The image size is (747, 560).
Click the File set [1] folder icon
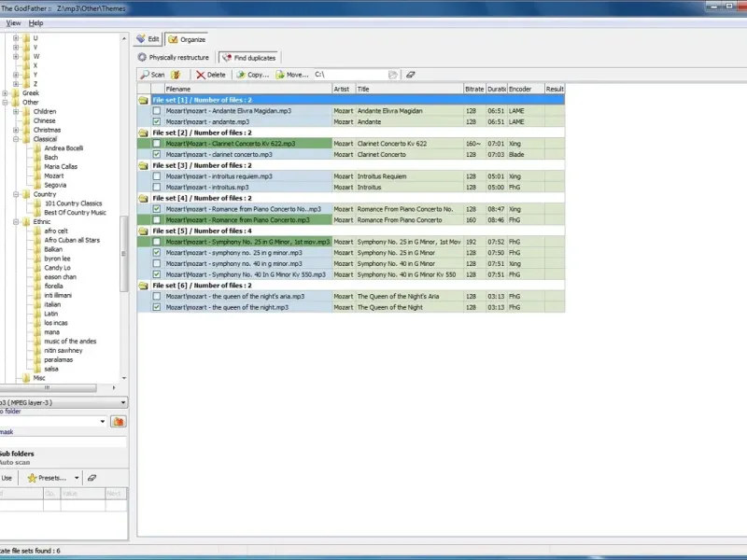[x=144, y=100]
